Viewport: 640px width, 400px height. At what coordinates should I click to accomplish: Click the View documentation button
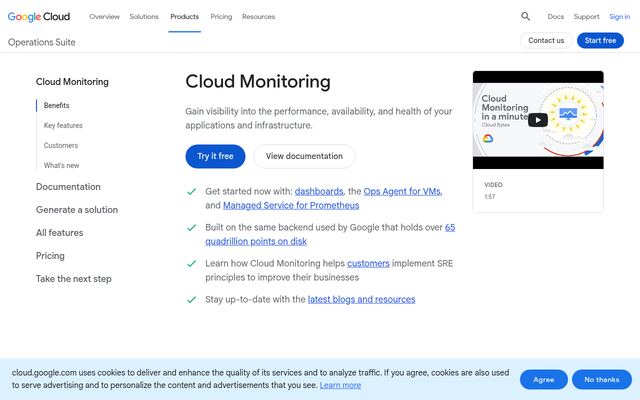tap(304, 156)
